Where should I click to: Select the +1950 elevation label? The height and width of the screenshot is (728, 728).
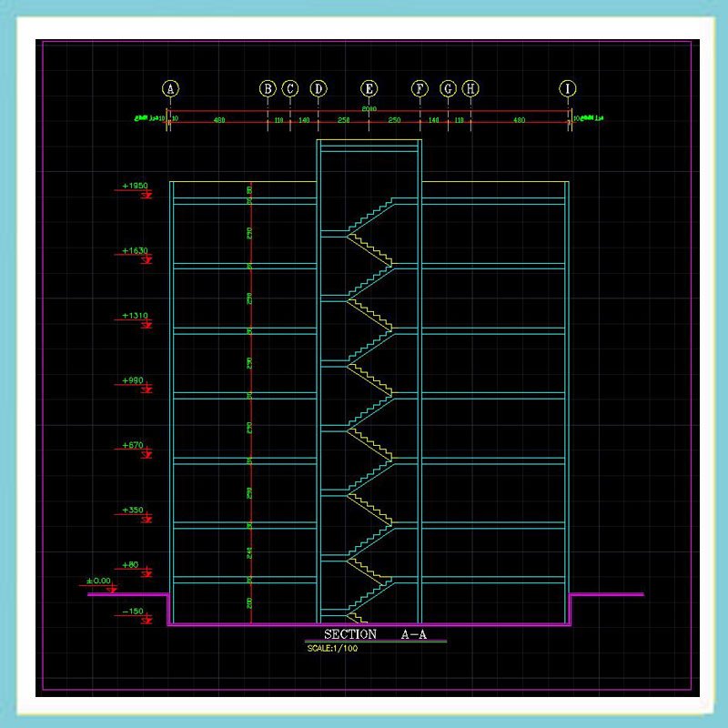(135, 186)
